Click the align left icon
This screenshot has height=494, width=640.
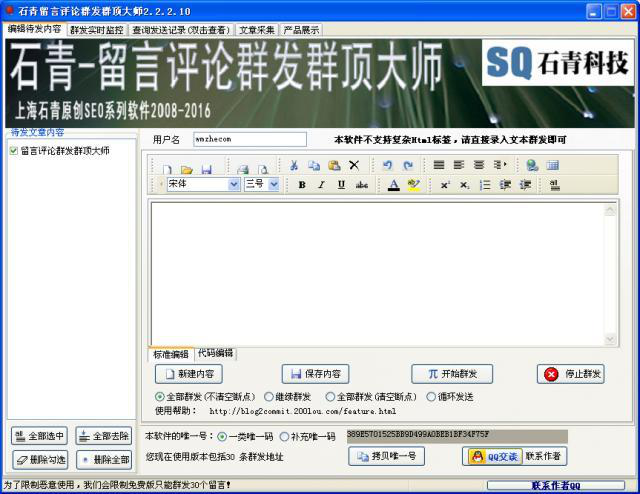coord(459,165)
